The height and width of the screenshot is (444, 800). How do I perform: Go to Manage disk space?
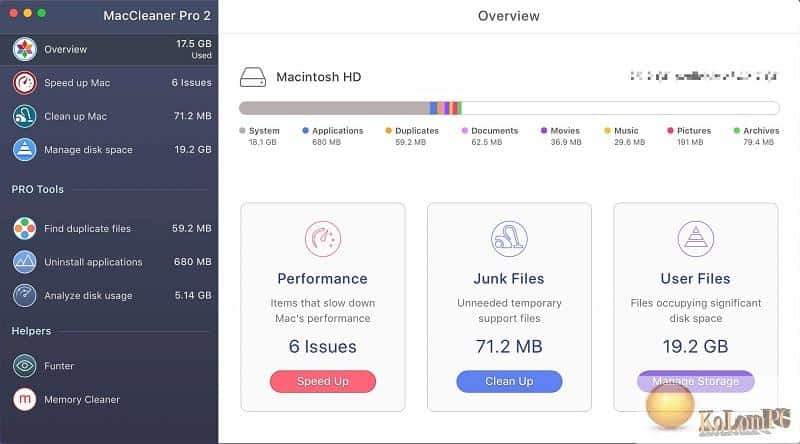coord(109,150)
